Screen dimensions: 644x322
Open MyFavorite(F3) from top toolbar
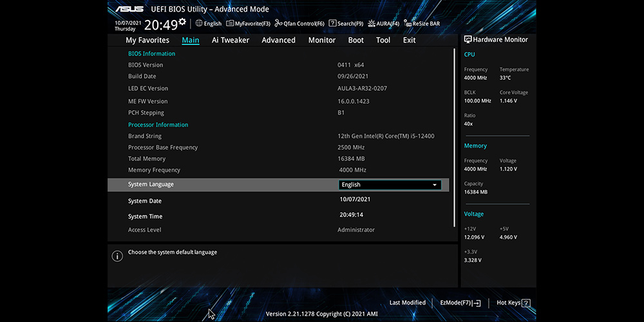pyautogui.click(x=248, y=23)
